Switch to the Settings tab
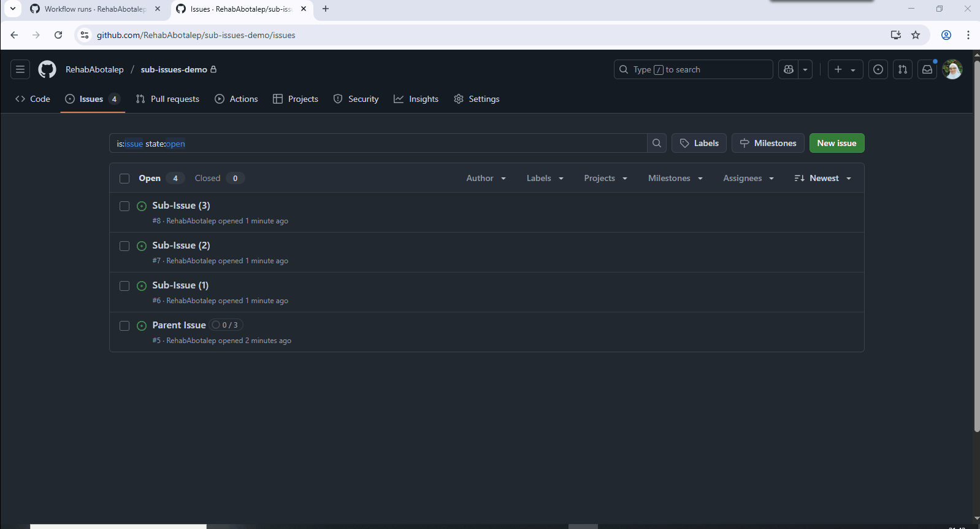Screen dimensions: 980x529 tap(477, 99)
